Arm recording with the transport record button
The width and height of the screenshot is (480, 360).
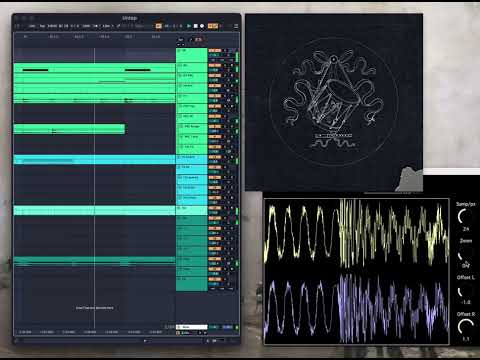[202, 26]
